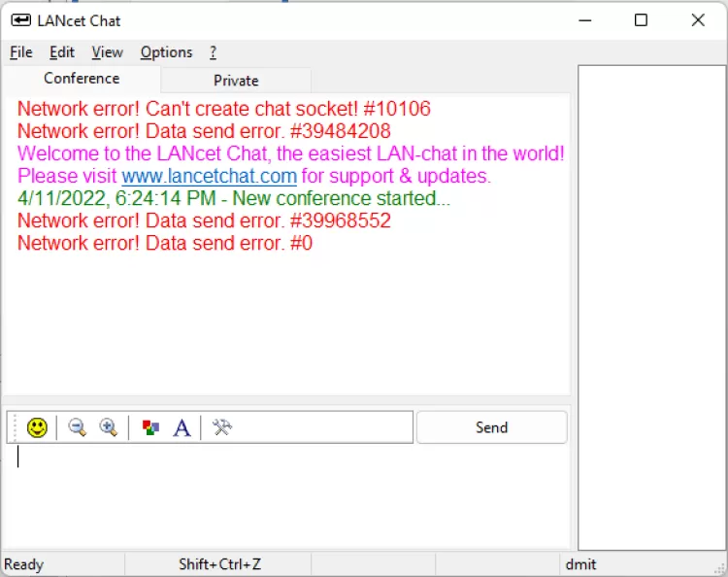This screenshot has width=728, height=577.
Task: Maximize the LANcet Chat window
Action: [642, 20]
